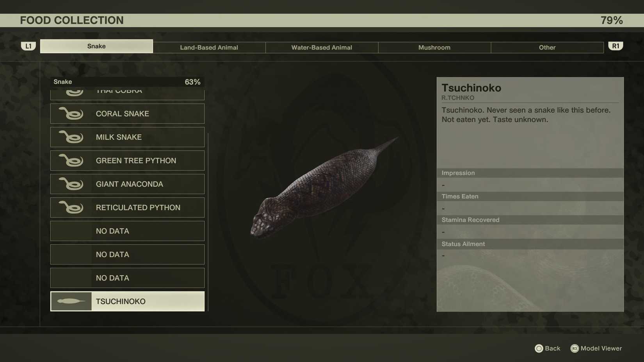The image size is (644, 362).
Task: Open the Mushroom category tab
Action: (434, 47)
